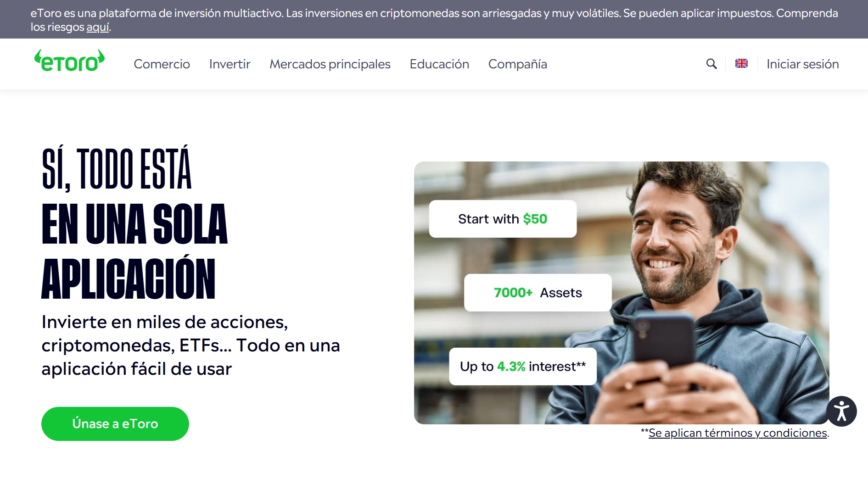
Task: Open the search magnifier icon
Action: pyautogui.click(x=711, y=64)
